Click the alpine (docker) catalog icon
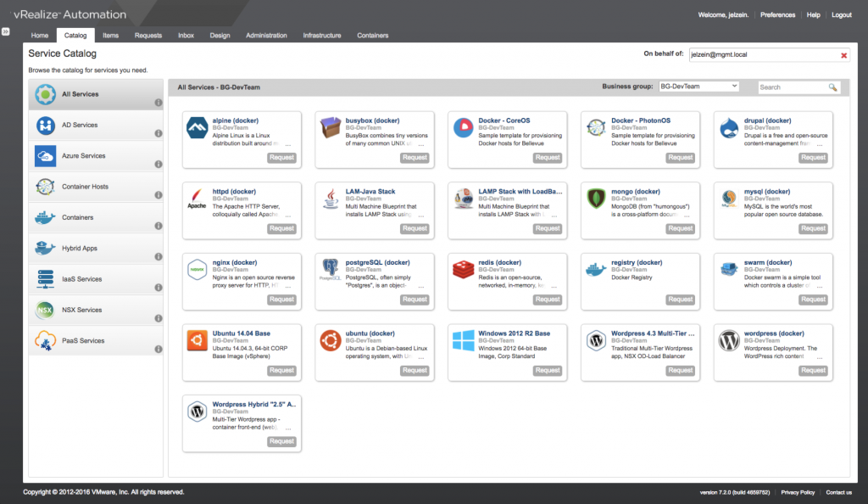Screen dimensions: 868x504 tap(198, 128)
